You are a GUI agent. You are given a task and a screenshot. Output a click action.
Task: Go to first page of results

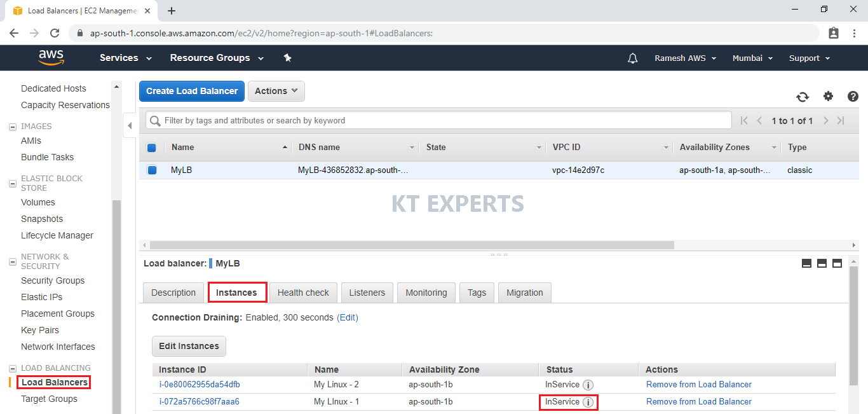[x=744, y=121]
